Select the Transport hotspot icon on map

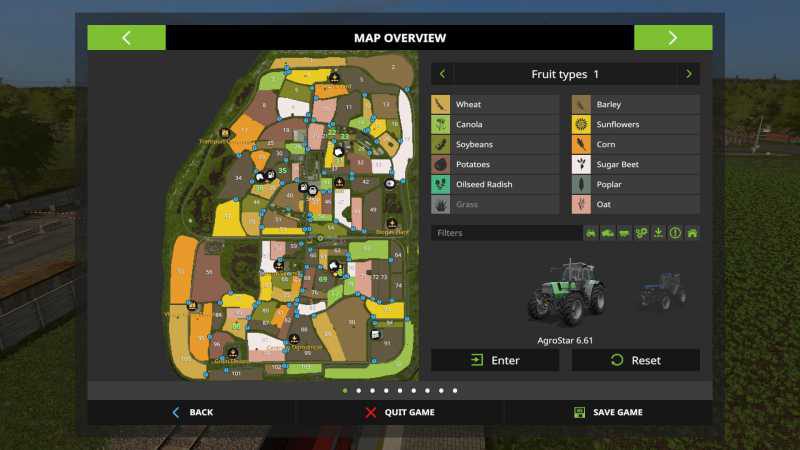coord(224,133)
